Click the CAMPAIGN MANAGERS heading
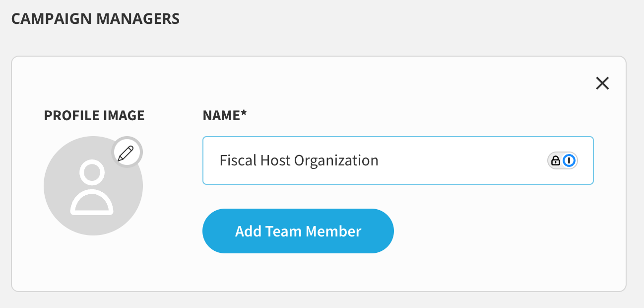This screenshot has height=308, width=644. [95, 19]
